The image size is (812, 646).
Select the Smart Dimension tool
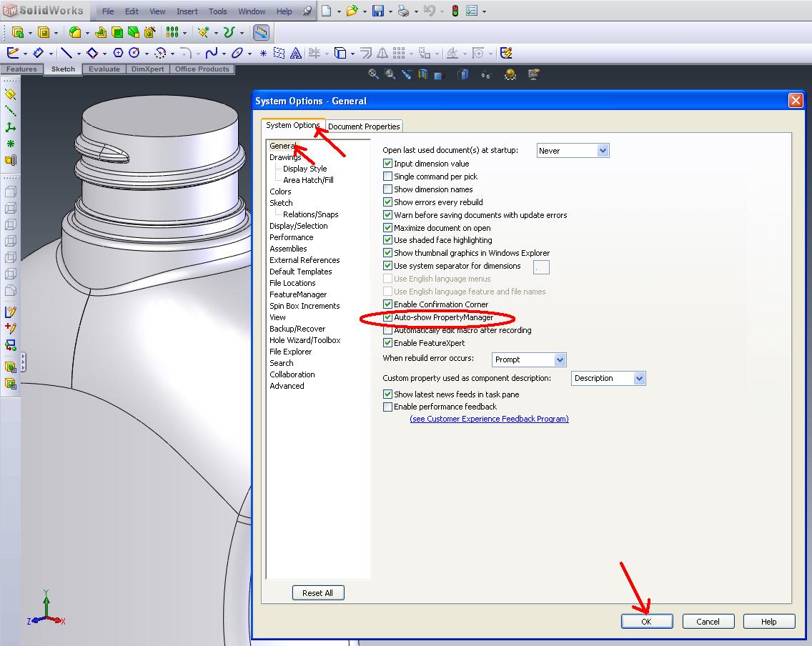point(39,53)
